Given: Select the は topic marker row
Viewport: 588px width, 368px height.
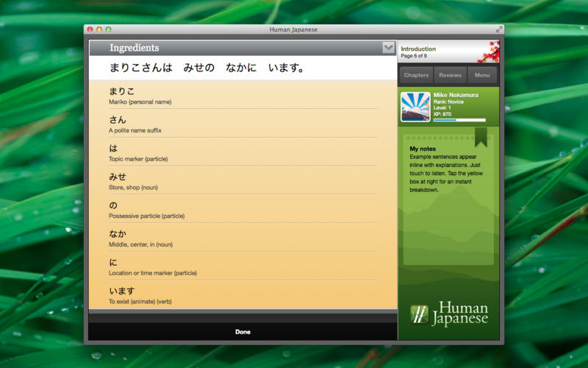Looking at the screenshot, I should tap(243, 152).
